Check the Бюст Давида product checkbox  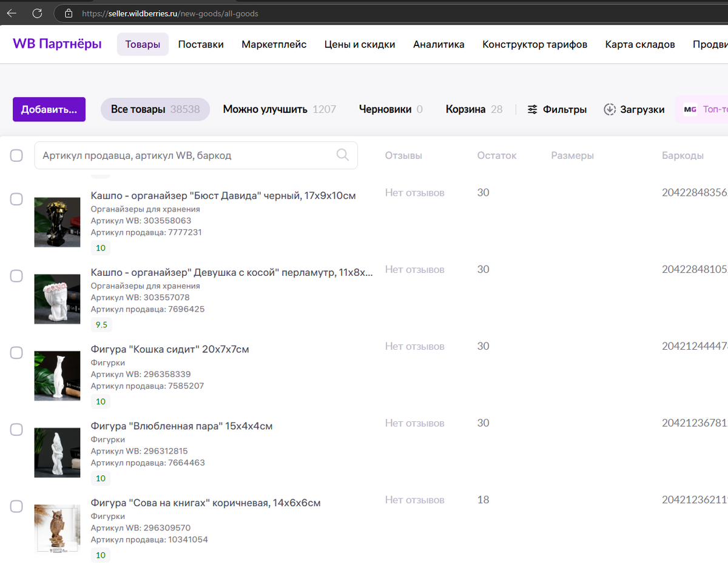click(16, 199)
